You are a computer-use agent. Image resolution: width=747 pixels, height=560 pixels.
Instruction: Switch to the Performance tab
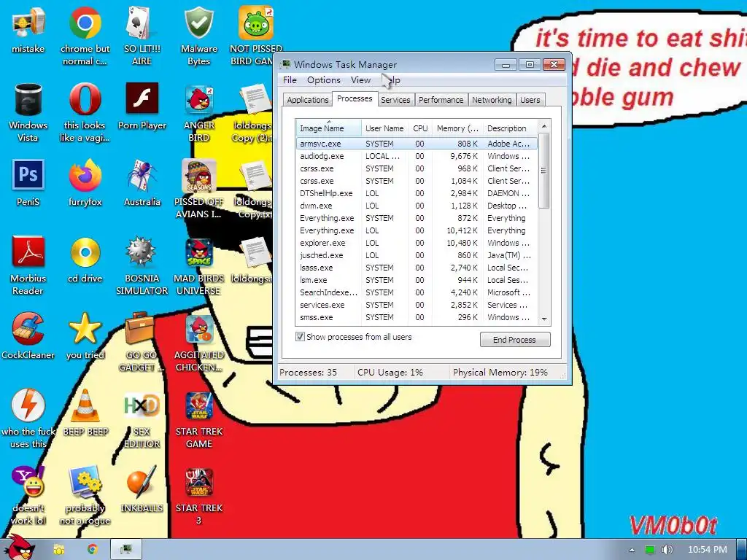click(441, 99)
